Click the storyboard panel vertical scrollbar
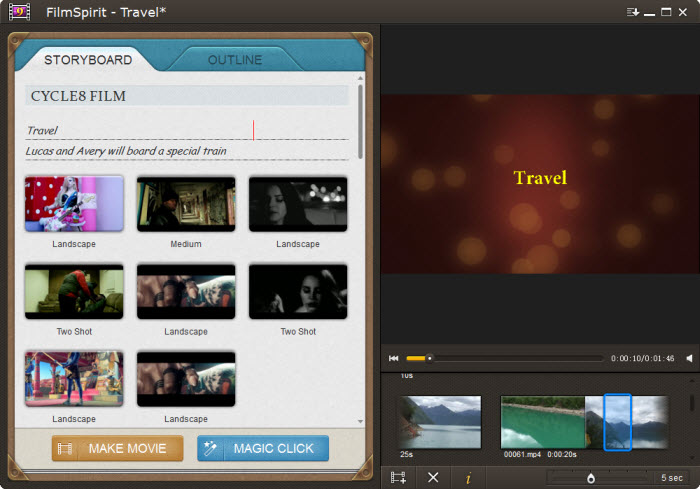 (360, 110)
